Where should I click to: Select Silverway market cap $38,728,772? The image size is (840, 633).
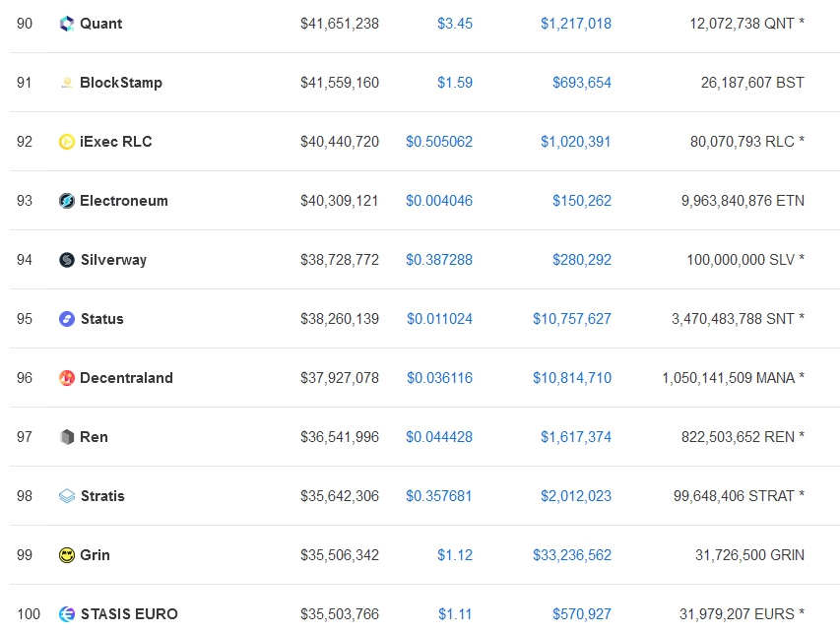pyautogui.click(x=340, y=260)
